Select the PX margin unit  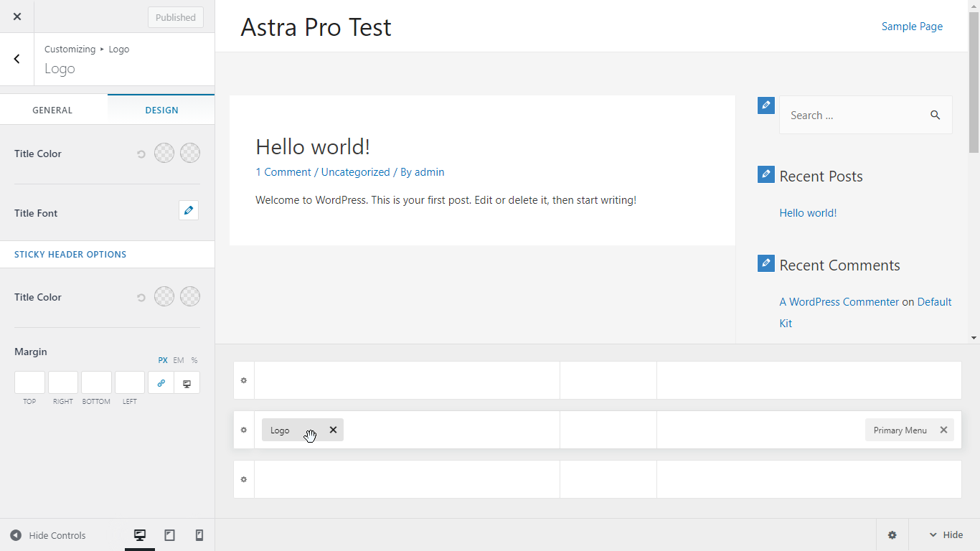pos(163,360)
